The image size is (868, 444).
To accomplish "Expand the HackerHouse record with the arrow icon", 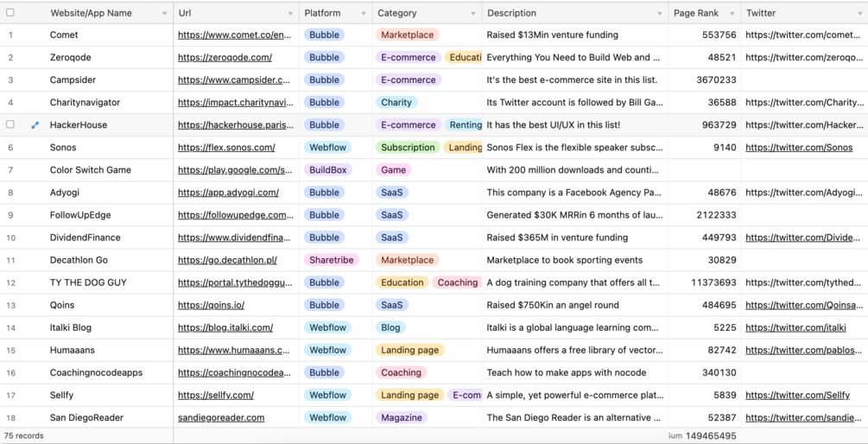I will 35,125.
